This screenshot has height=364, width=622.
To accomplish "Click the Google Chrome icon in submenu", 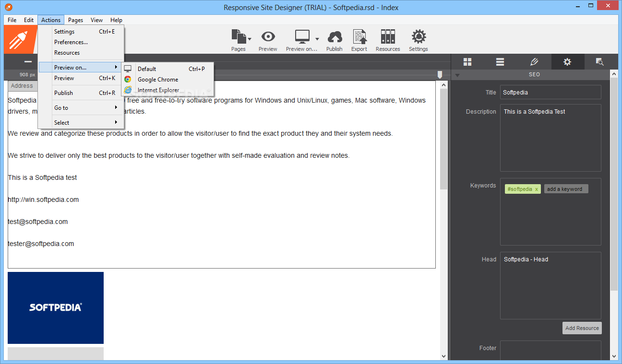I will tap(128, 80).
